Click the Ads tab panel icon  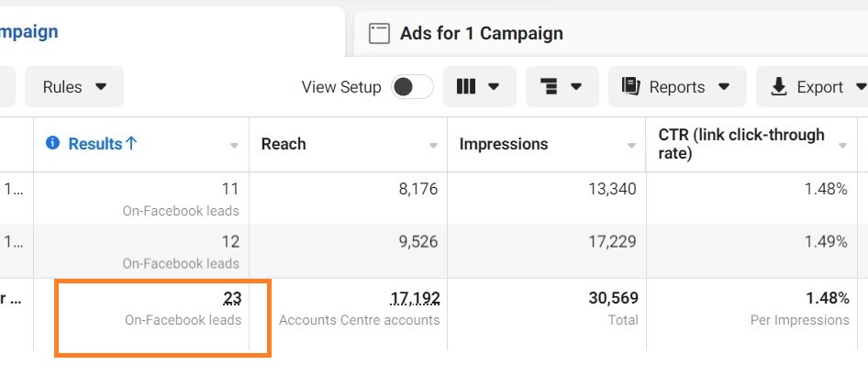click(x=379, y=34)
